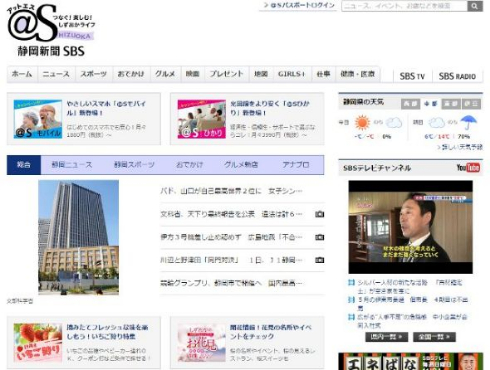490x370 pixels.
Task: Click camera icon beside 川辺と野津田 headline
Action: coord(320,260)
